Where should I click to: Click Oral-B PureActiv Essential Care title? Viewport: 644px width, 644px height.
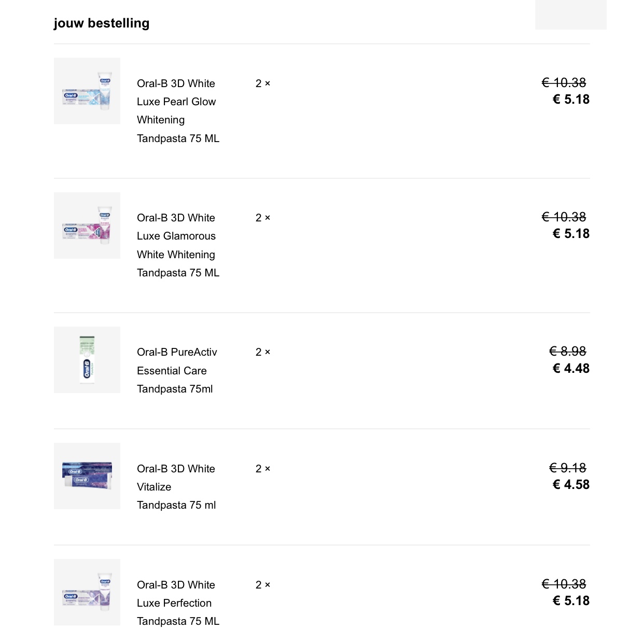177,371
